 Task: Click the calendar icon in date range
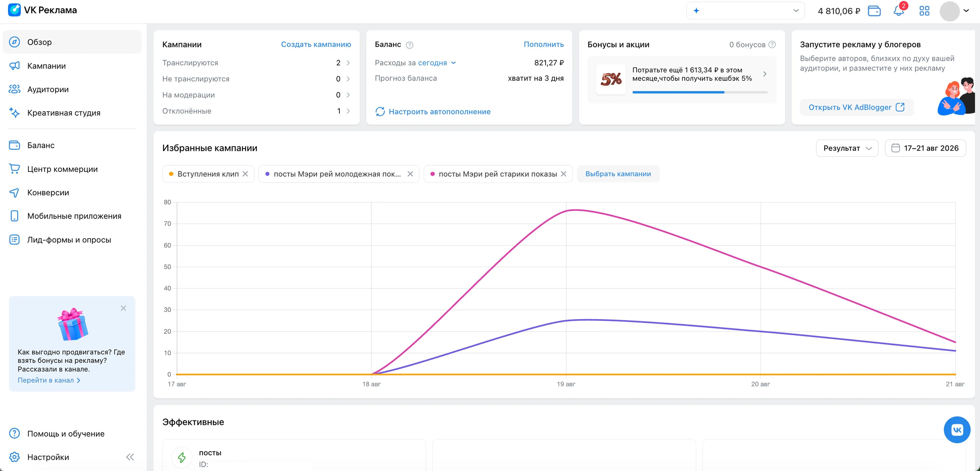click(x=895, y=148)
